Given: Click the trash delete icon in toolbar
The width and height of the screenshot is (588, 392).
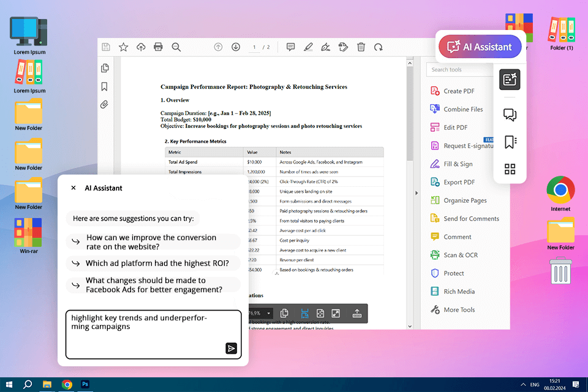Looking at the screenshot, I should (x=361, y=47).
